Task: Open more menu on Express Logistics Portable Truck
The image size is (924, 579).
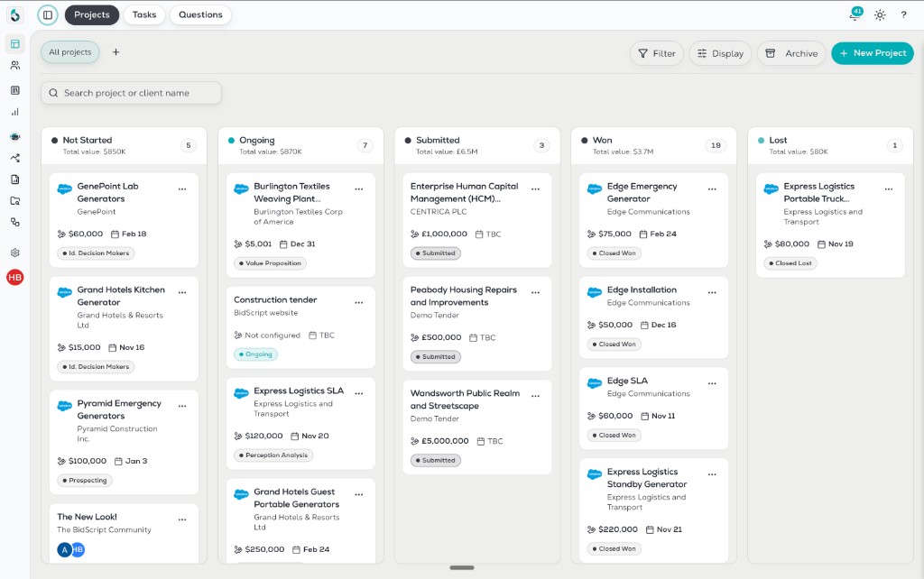Action: pyautogui.click(x=889, y=189)
